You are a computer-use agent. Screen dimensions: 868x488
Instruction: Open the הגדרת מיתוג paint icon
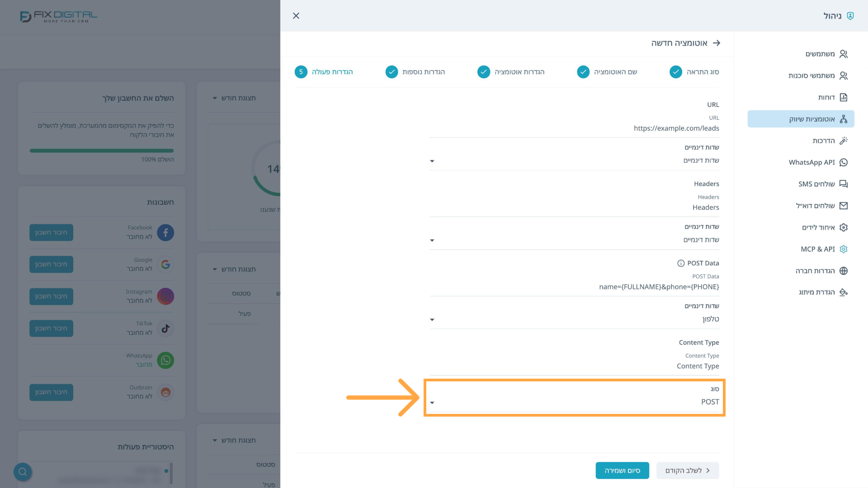844,292
